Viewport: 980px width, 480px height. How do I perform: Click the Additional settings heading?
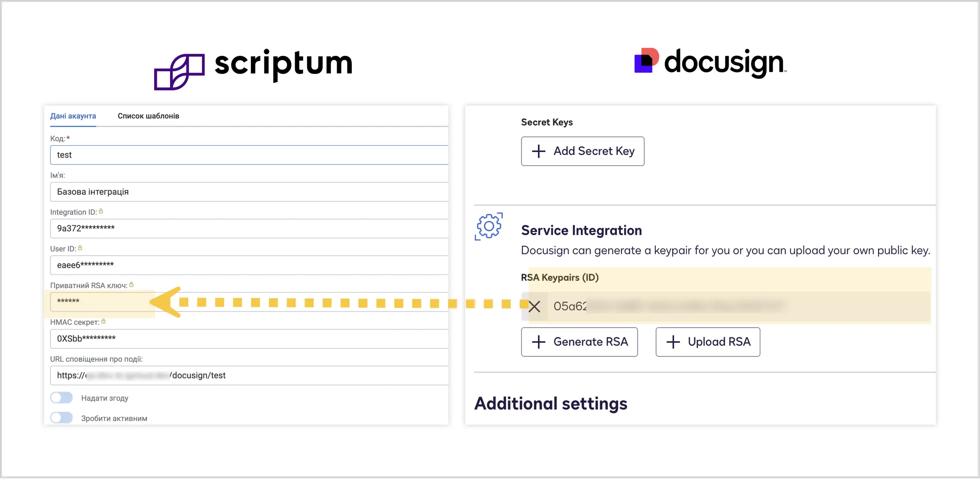(x=551, y=403)
